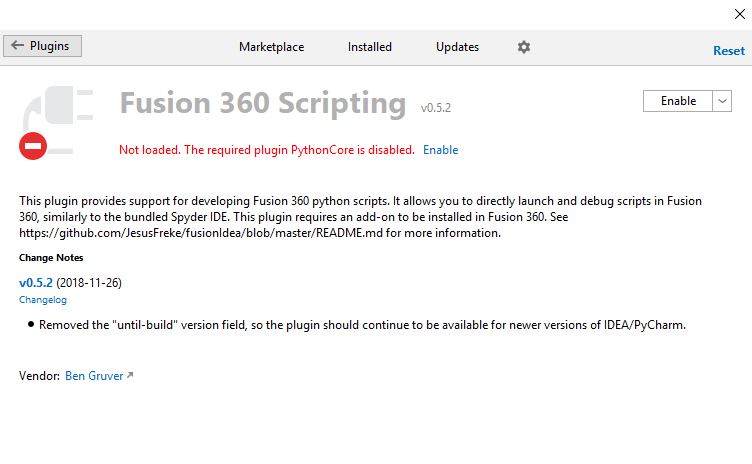This screenshot has height=464, width=752.
Task: Open the plugin settings gear menu
Action: (524, 47)
